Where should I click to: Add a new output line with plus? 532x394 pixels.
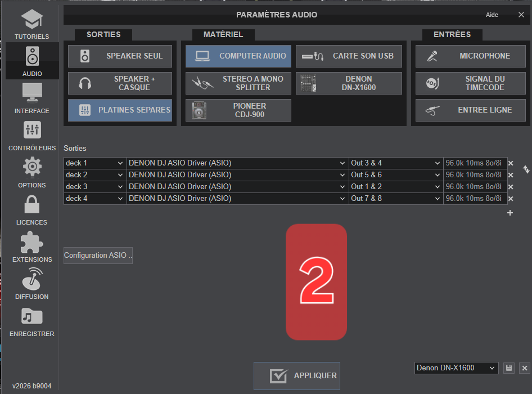tap(510, 213)
